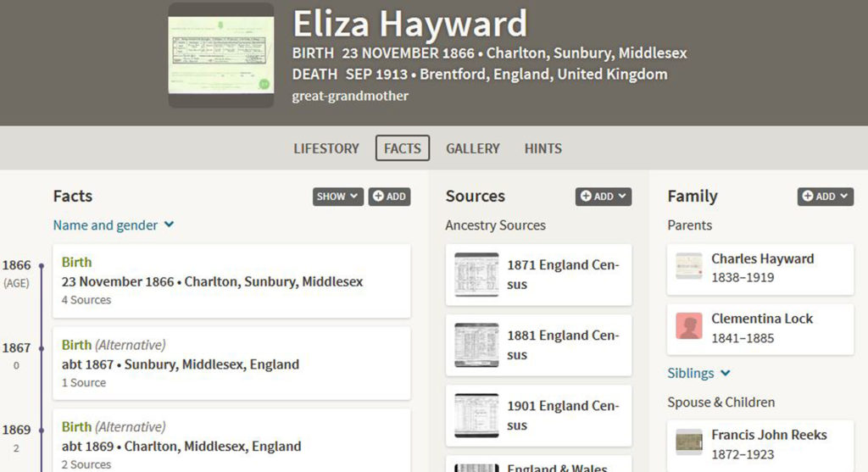Click the 1871 England Census thumbnail image
868x472 pixels.
pyautogui.click(x=476, y=275)
